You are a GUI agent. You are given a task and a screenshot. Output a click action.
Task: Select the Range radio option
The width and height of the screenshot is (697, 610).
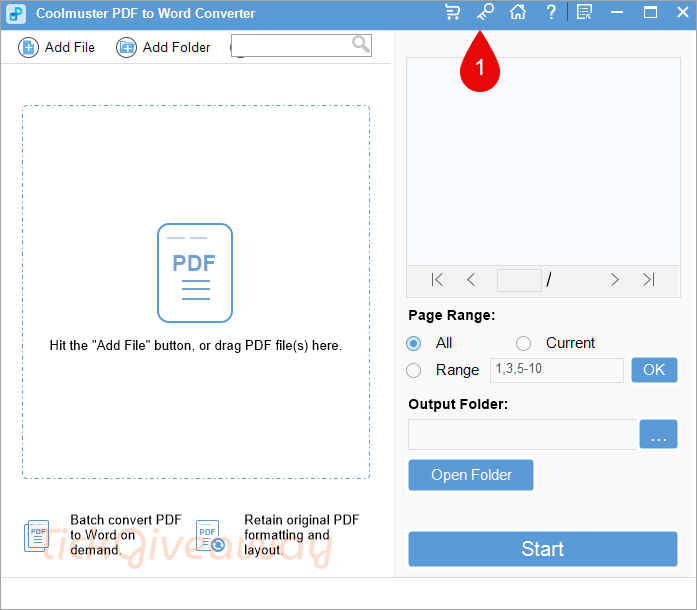[413, 370]
